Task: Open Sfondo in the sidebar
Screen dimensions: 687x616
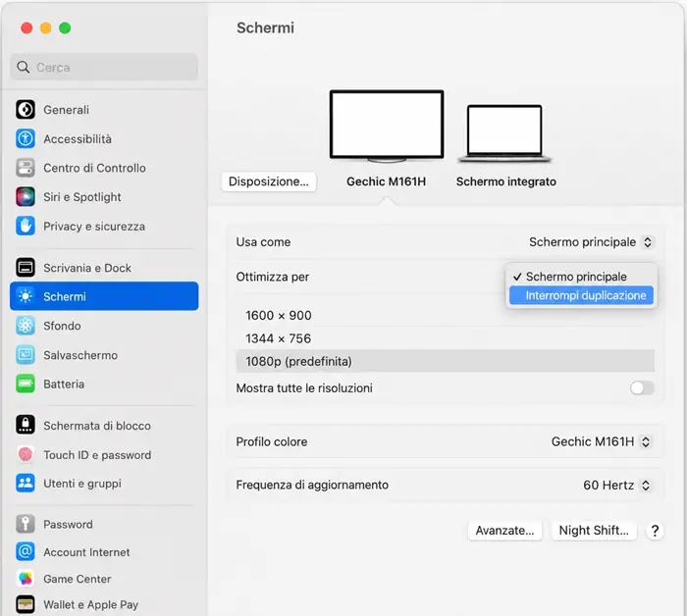Action: point(104,326)
